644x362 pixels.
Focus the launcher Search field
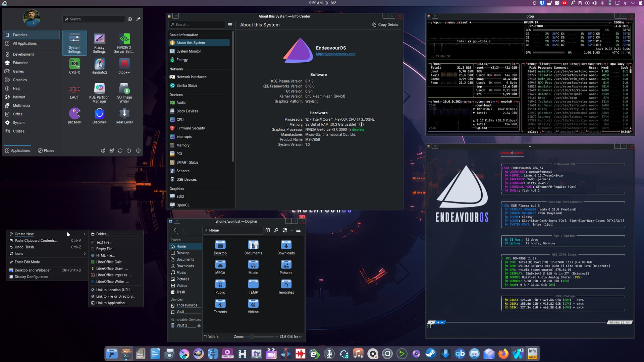tap(94, 19)
